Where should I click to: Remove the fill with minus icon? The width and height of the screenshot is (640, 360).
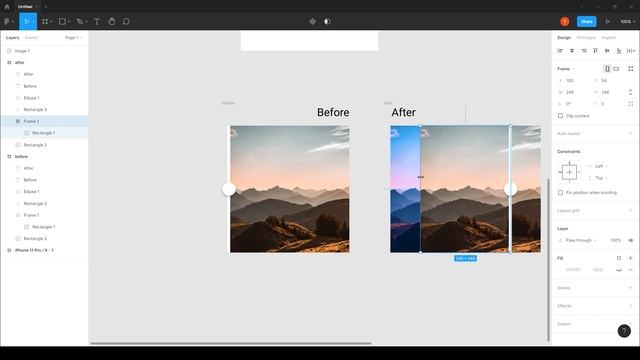click(631, 270)
